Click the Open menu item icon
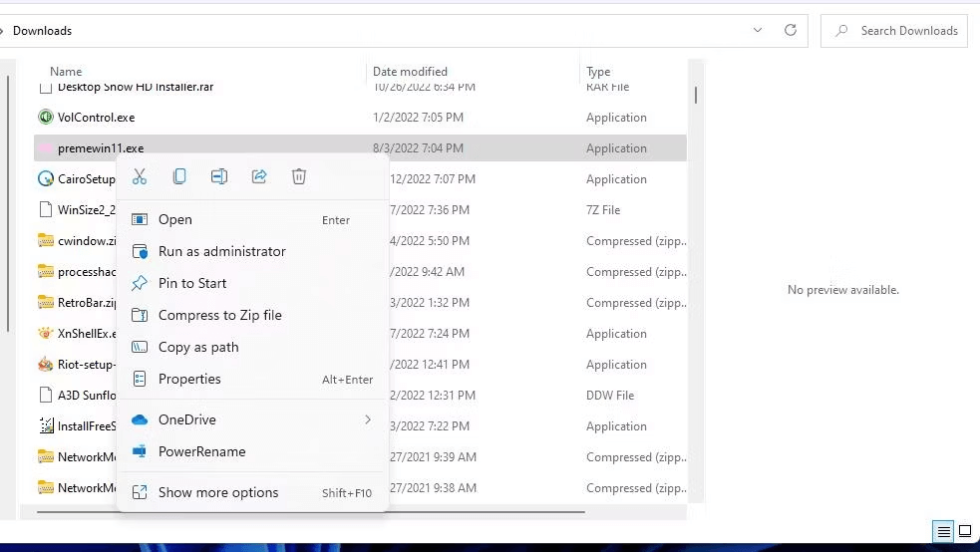This screenshot has width=980, height=552. tap(140, 219)
